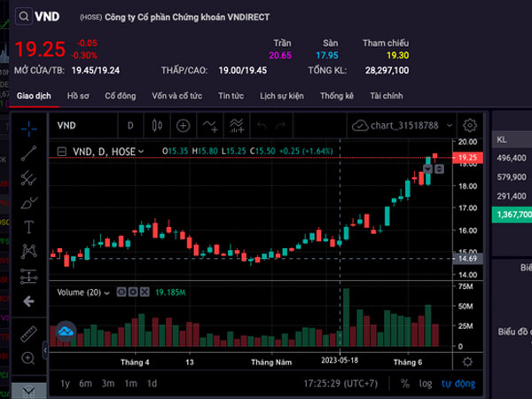This screenshot has width=532, height=399.
Task: Set chart range to 3m
Action: 108,383
